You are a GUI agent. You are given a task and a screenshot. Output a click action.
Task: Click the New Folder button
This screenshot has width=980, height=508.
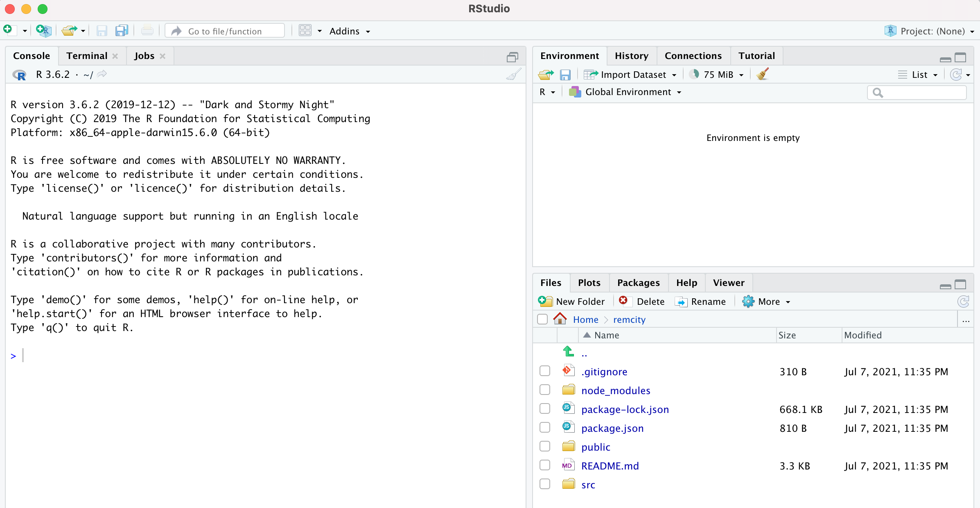pyautogui.click(x=571, y=302)
